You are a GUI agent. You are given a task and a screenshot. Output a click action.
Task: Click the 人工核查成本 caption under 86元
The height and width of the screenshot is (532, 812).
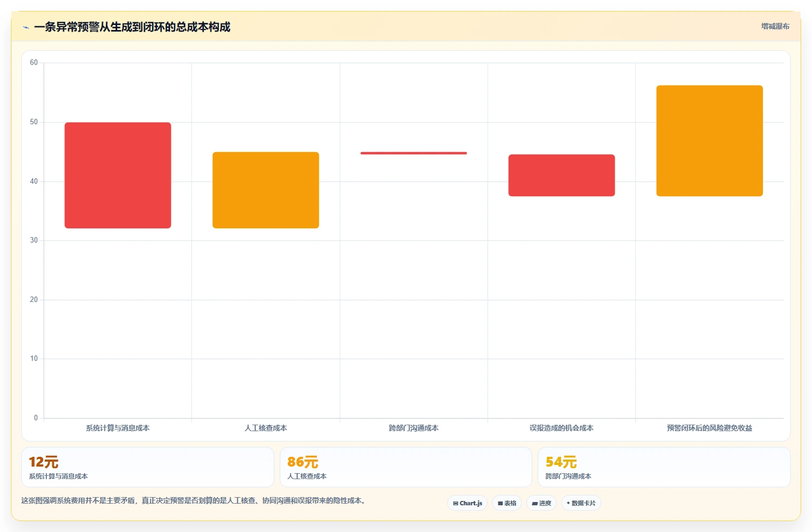pyautogui.click(x=307, y=476)
